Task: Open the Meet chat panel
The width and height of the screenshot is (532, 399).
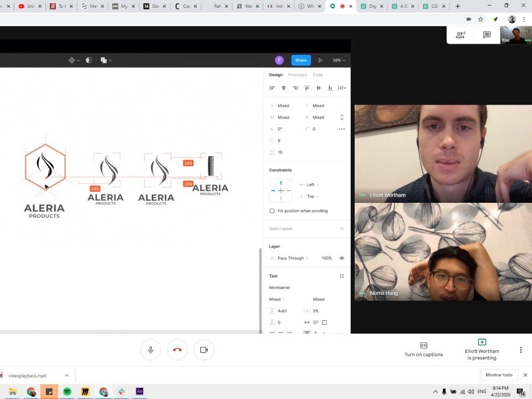Action: click(x=487, y=34)
